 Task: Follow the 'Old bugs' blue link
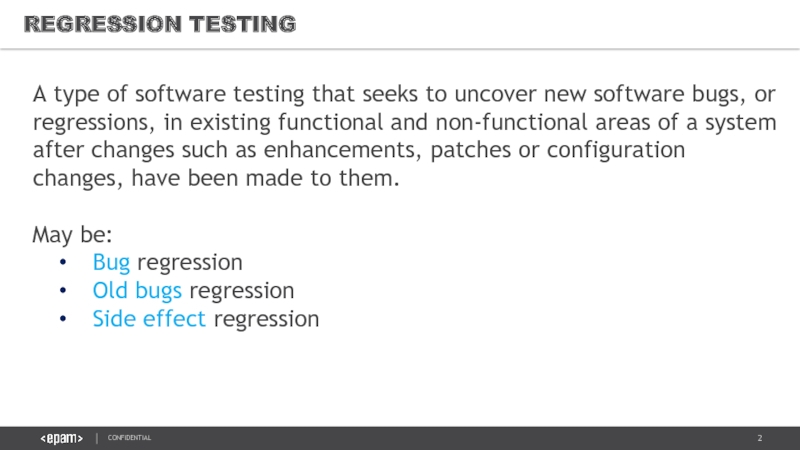point(137,291)
